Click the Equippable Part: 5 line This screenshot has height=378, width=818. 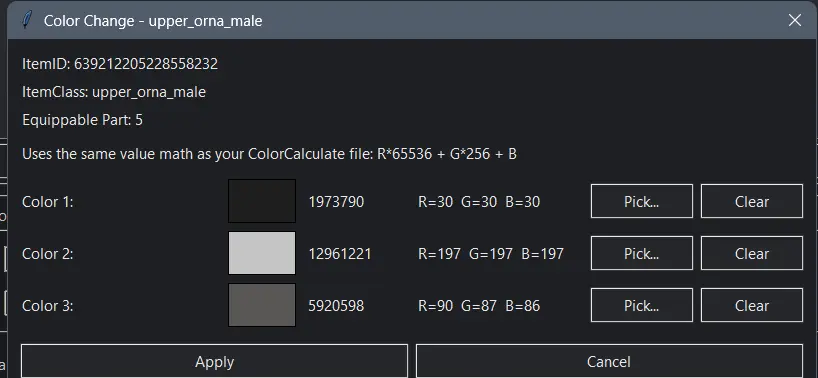pyautogui.click(x=82, y=120)
